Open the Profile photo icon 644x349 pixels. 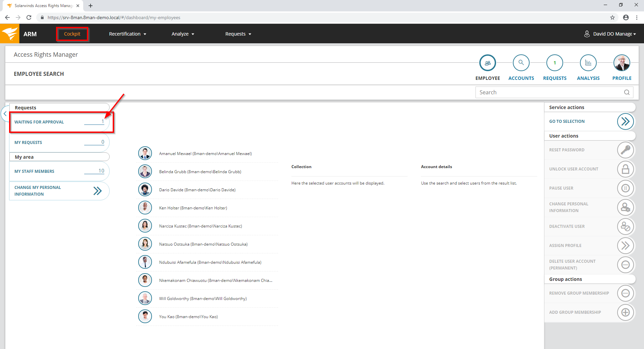point(622,63)
